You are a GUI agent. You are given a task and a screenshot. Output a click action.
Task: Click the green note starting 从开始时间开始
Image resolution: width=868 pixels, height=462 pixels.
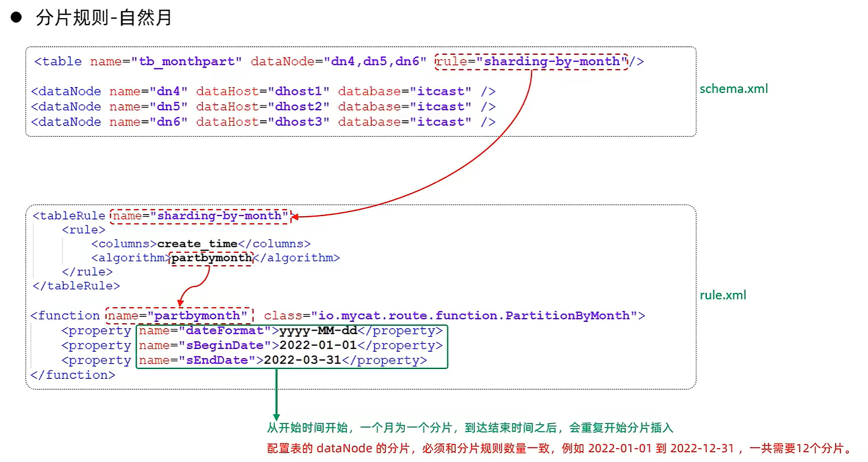coord(470,428)
